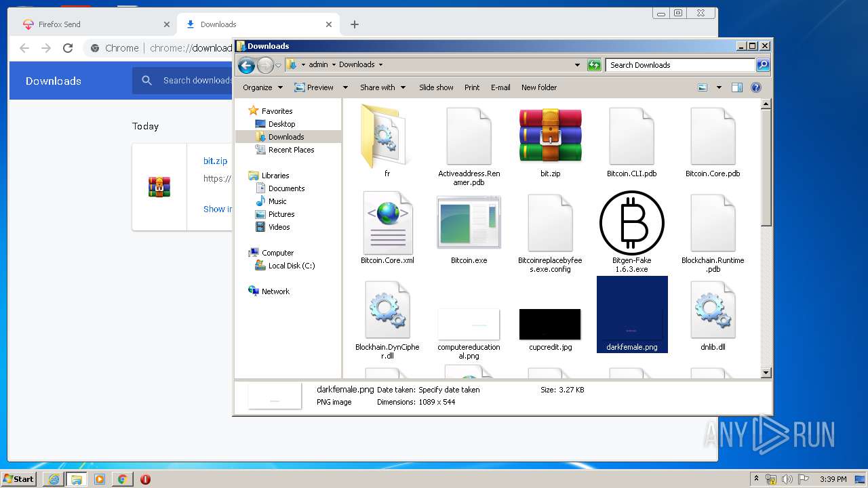
Task: Open Documents library
Action: coord(286,188)
